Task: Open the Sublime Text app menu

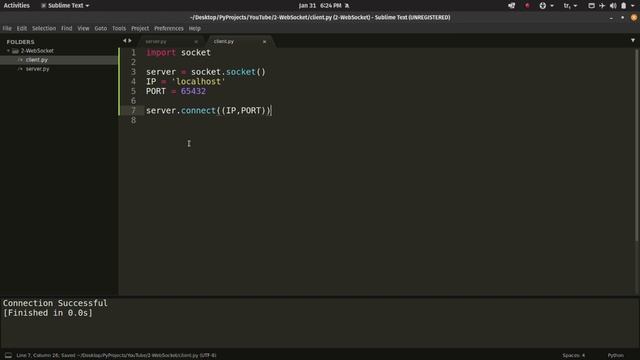Action: point(65,6)
